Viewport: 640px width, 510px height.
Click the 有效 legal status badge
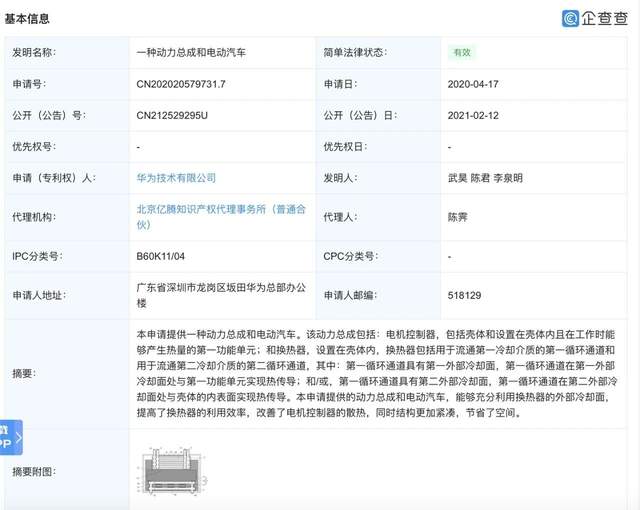click(462, 52)
